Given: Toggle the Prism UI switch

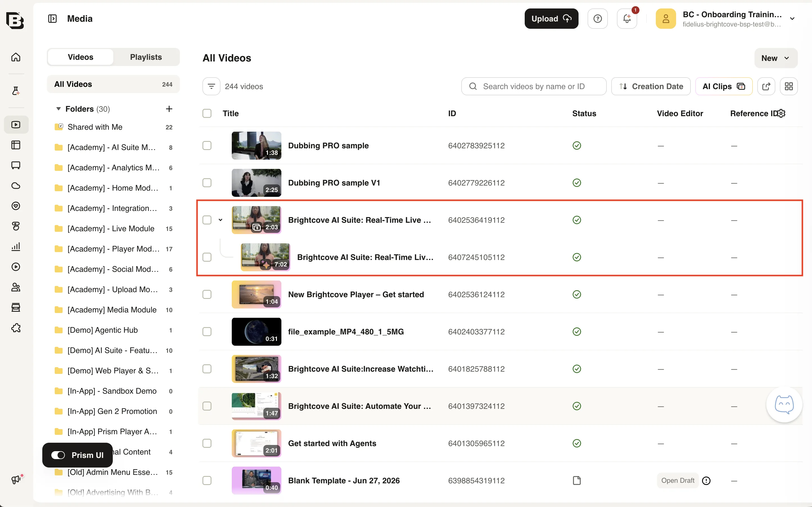Looking at the screenshot, I should pos(58,455).
